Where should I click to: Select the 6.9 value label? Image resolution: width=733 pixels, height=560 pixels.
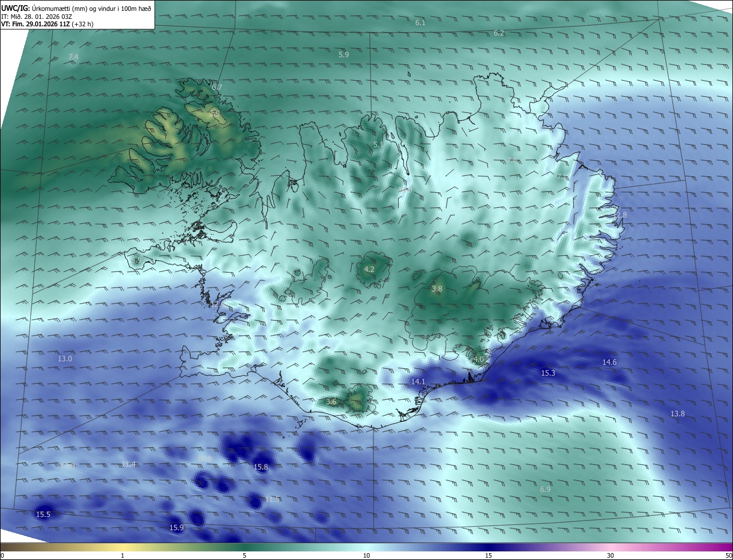tap(545, 489)
